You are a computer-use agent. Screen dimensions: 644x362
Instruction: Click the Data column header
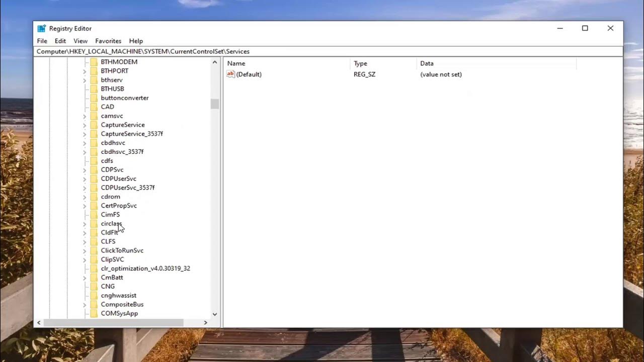(497, 63)
